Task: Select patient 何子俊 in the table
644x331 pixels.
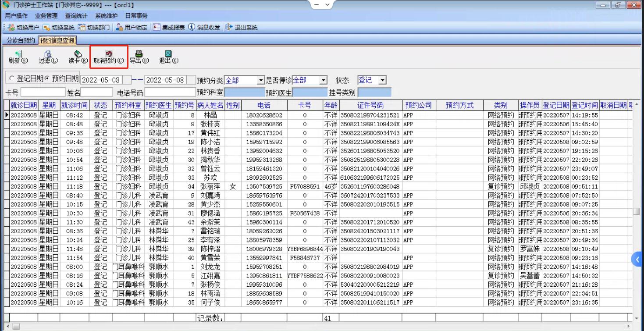Action: [210, 303]
